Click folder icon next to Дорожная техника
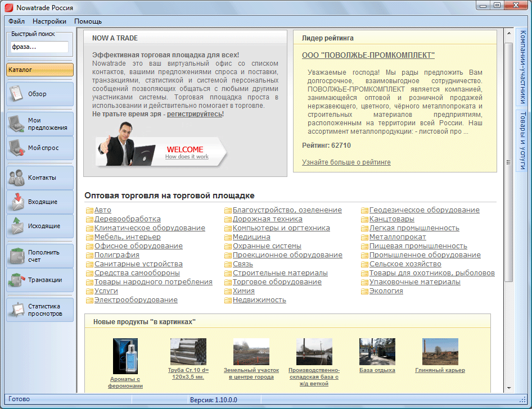532x409 pixels. (x=228, y=219)
